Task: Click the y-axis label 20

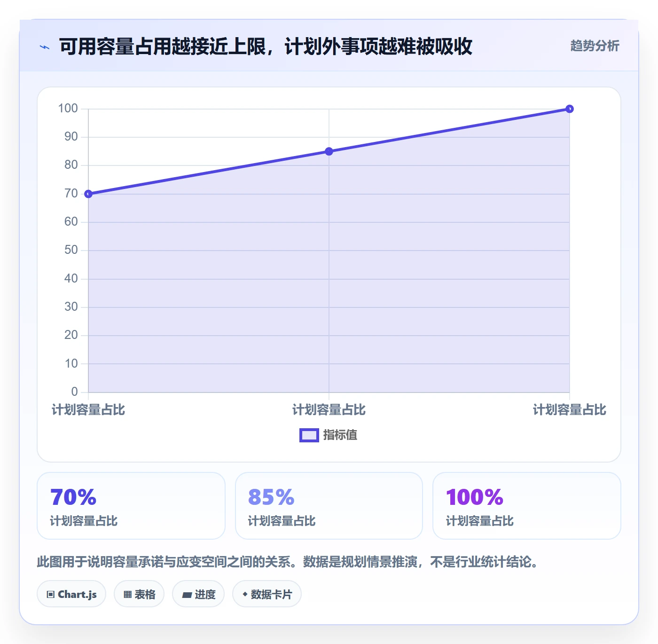Action: [x=71, y=335]
